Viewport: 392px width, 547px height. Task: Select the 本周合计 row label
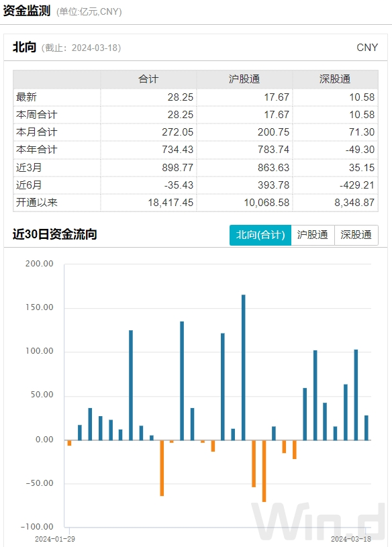pos(37,115)
